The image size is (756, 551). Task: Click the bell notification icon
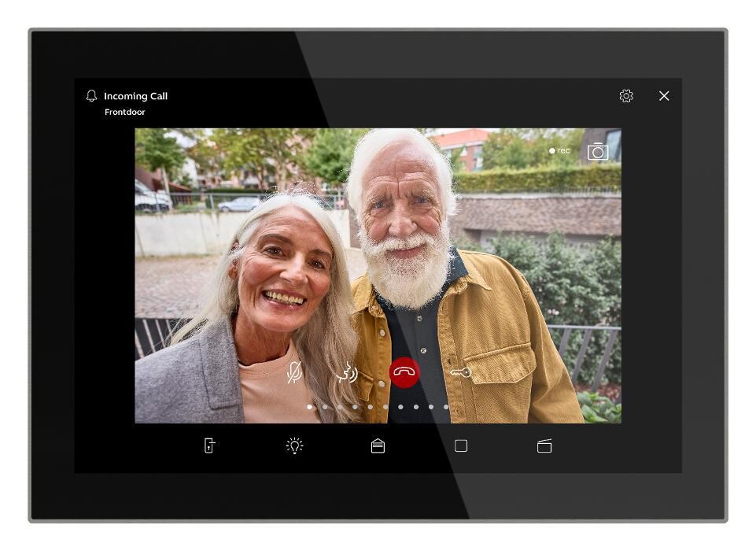coord(92,96)
